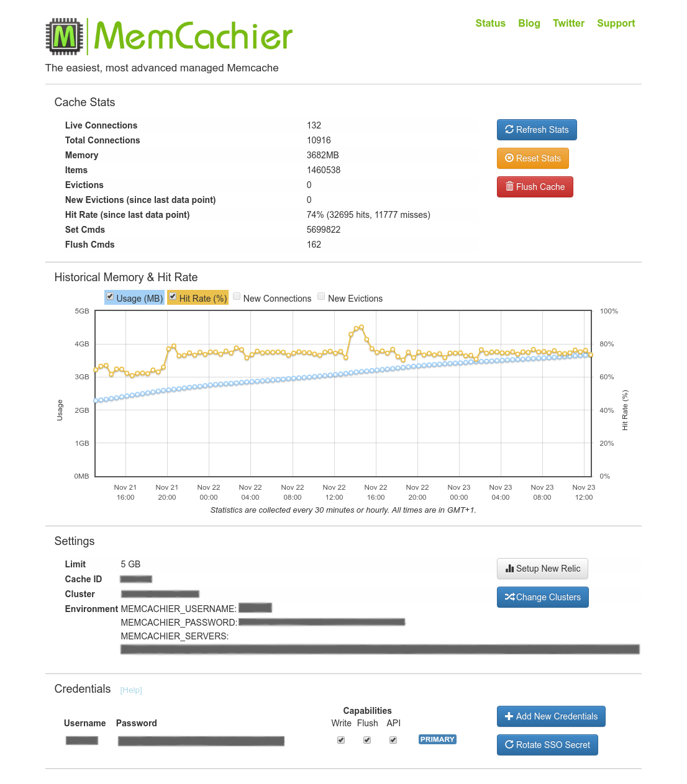Viewport: 687px width, 784px height.
Task: Click the MemCachier chip logo
Action: coord(65,36)
